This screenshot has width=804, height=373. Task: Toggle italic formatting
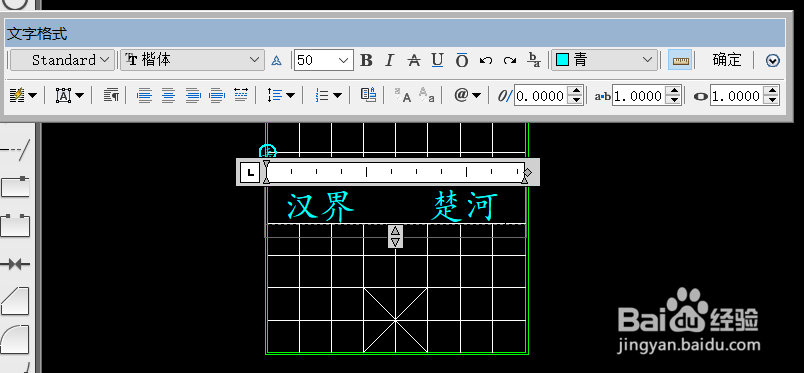389,61
